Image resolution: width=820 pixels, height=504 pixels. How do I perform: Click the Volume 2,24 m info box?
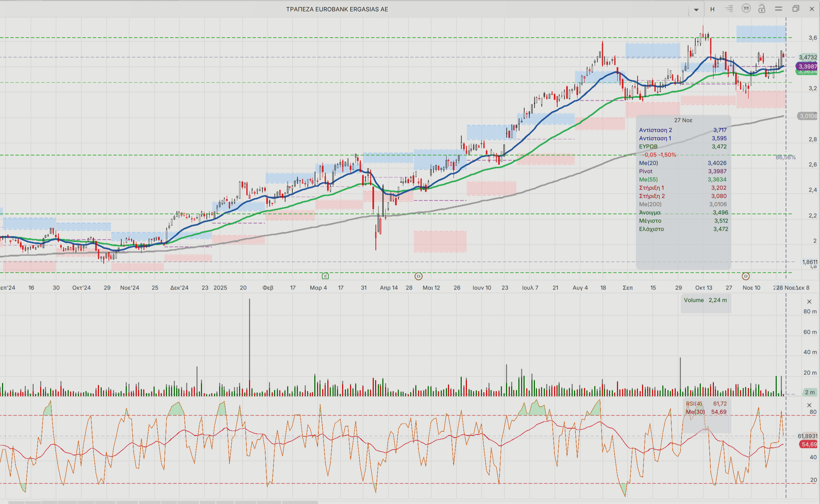click(x=705, y=300)
